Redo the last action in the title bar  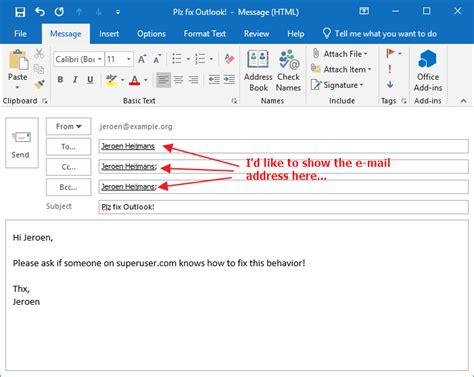coord(60,12)
